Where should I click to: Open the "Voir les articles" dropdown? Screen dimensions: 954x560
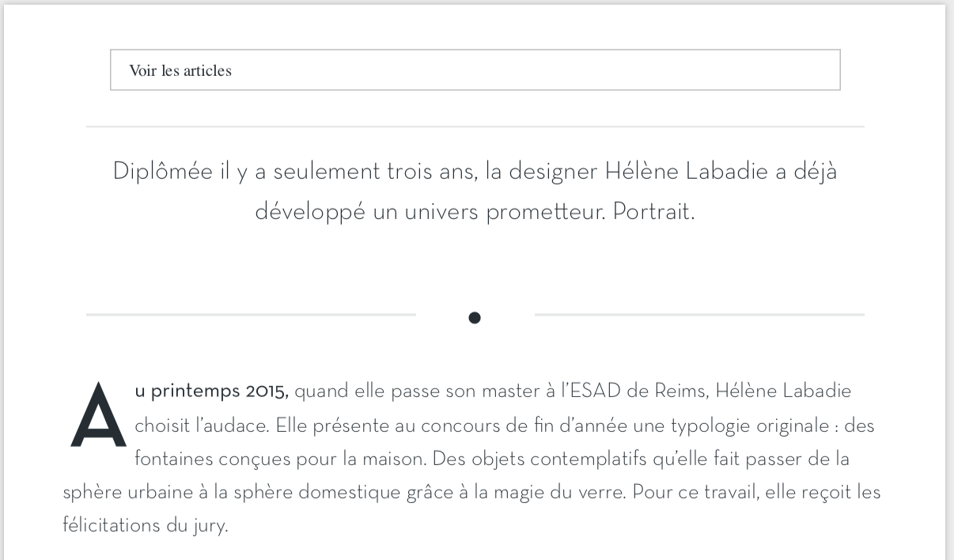tap(475, 70)
